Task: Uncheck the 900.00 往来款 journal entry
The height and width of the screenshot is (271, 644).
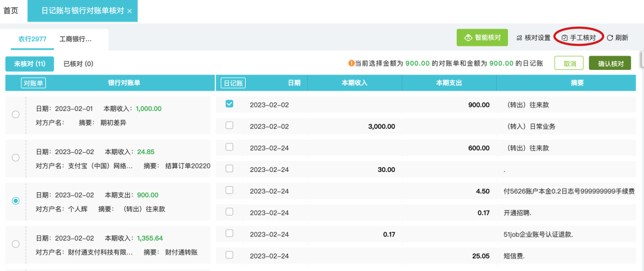Action: point(230,104)
